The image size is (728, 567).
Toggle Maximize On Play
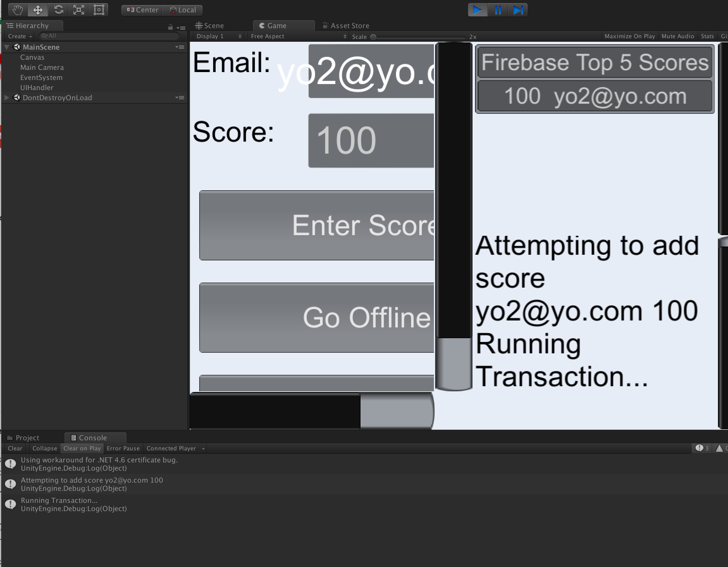point(629,36)
